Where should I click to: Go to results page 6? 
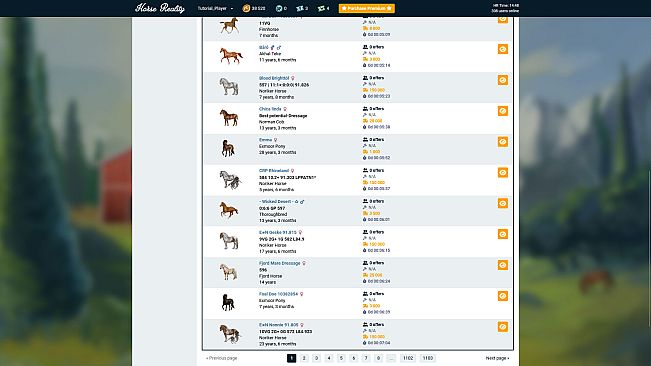(x=354, y=358)
